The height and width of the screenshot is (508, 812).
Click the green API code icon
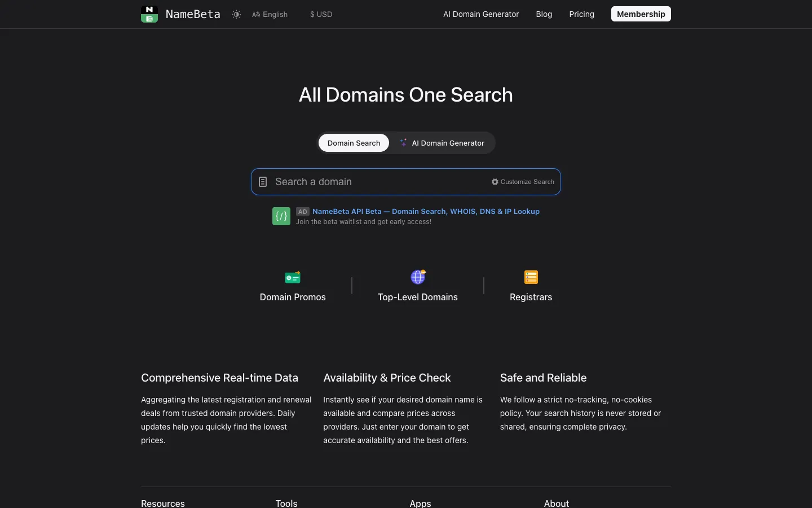point(281,216)
